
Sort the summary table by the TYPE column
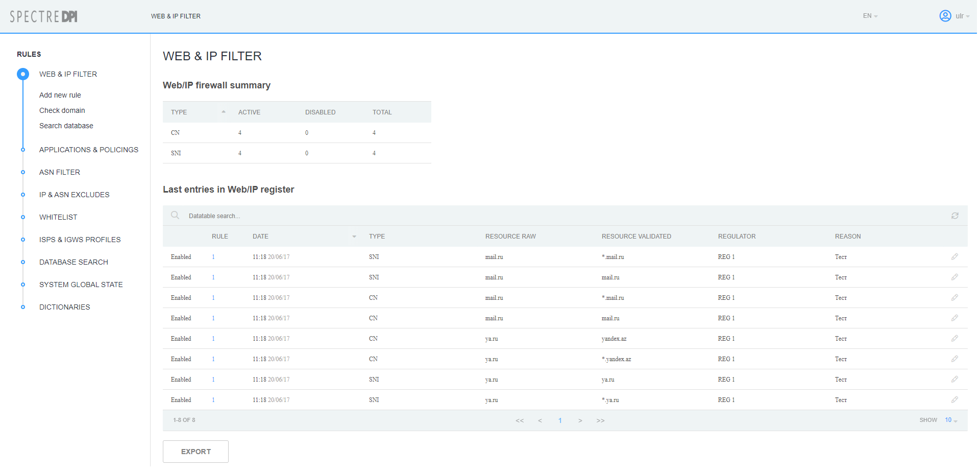pyautogui.click(x=224, y=112)
